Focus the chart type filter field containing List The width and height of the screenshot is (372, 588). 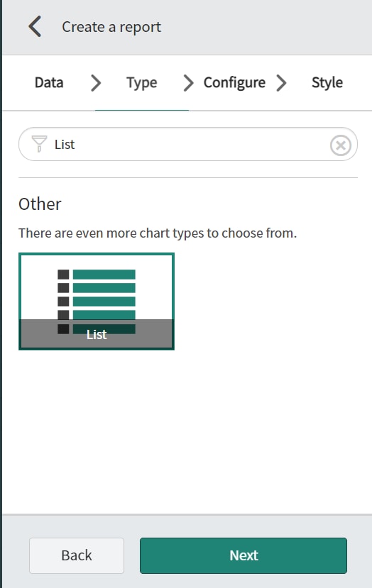click(x=188, y=144)
